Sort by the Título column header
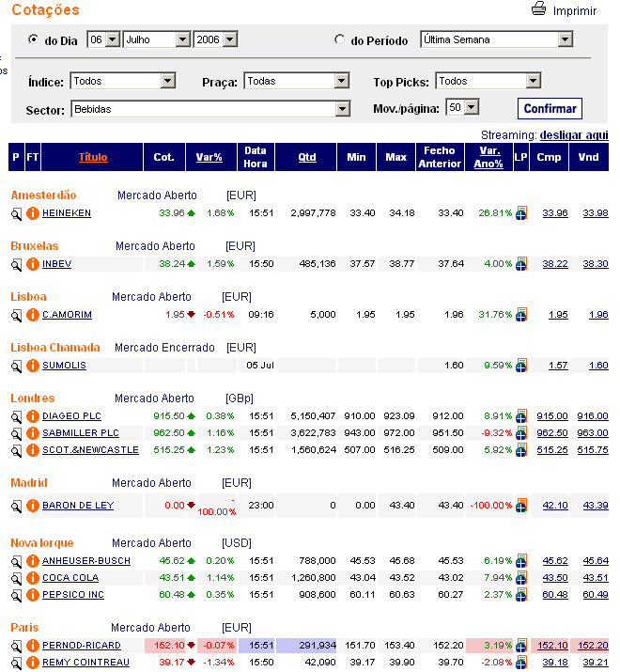 [93, 157]
